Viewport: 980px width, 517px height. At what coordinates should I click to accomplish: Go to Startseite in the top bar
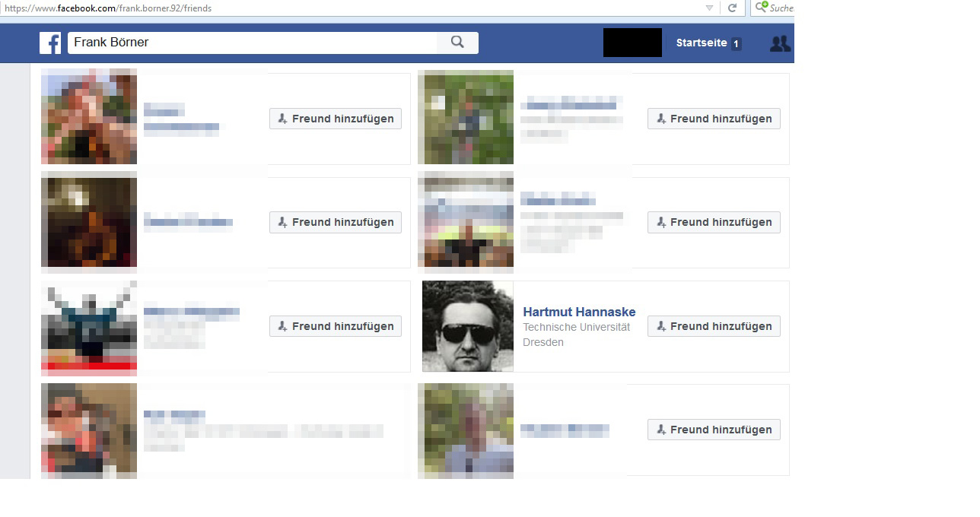pyautogui.click(x=701, y=43)
